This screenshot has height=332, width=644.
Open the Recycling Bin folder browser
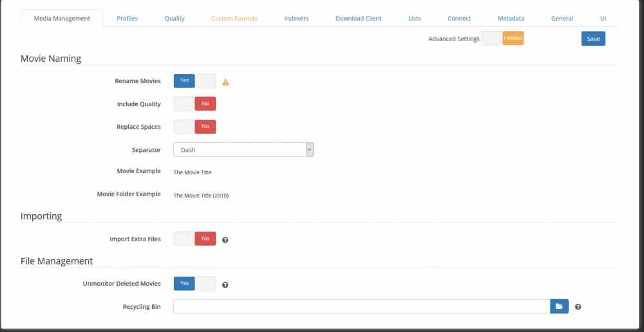point(559,306)
